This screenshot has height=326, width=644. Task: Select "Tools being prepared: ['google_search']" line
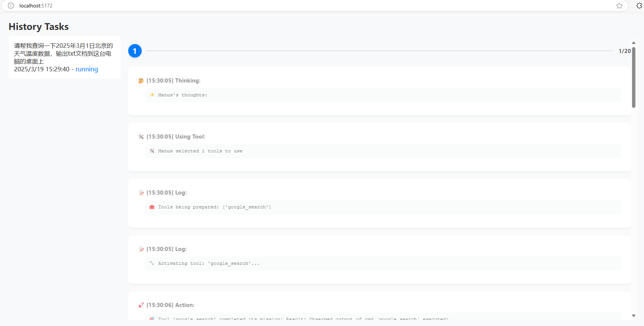[x=215, y=207]
